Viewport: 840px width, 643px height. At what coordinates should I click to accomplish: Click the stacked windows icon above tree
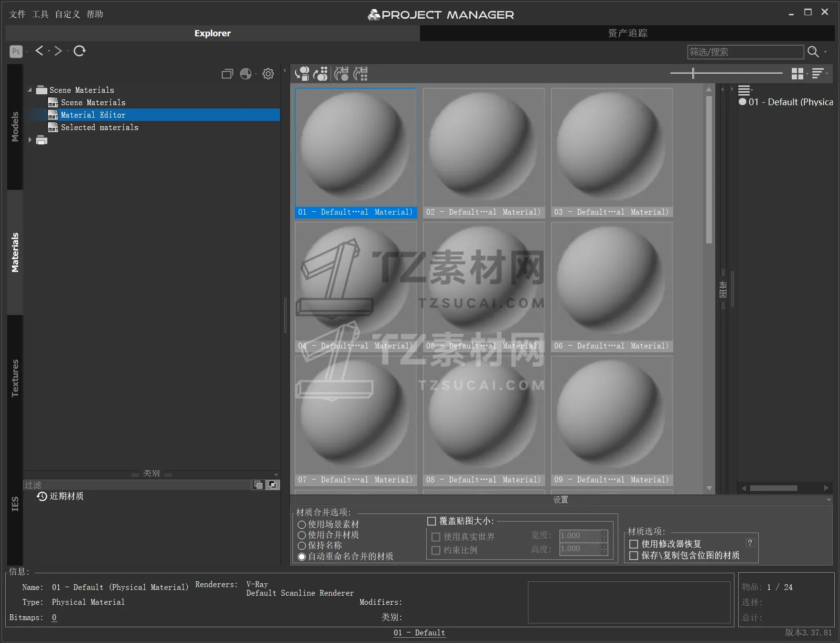click(x=227, y=74)
